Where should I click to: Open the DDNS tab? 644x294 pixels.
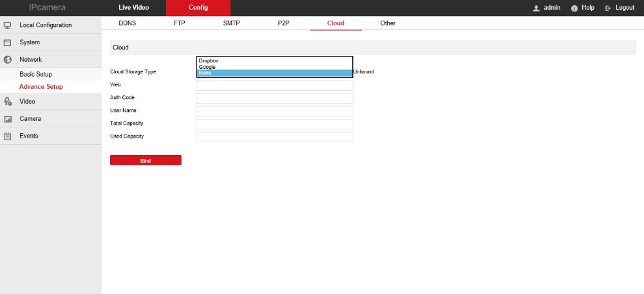(128, 23)
